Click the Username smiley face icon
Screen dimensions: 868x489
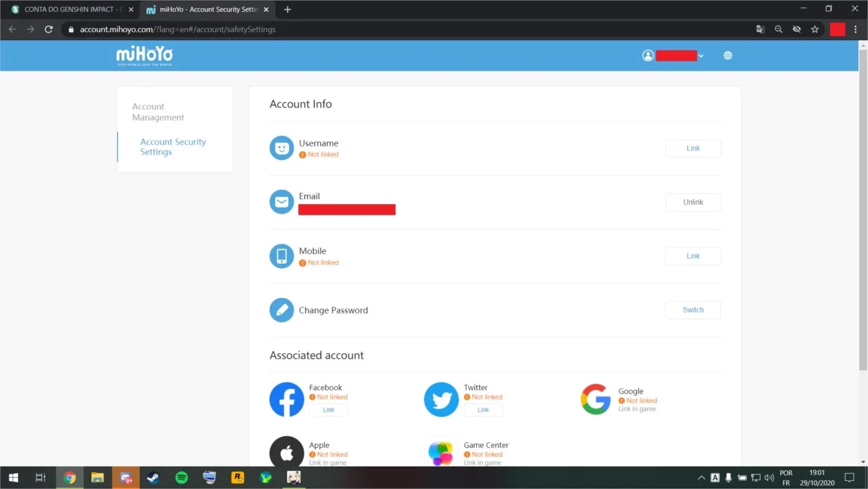point(281,148)
